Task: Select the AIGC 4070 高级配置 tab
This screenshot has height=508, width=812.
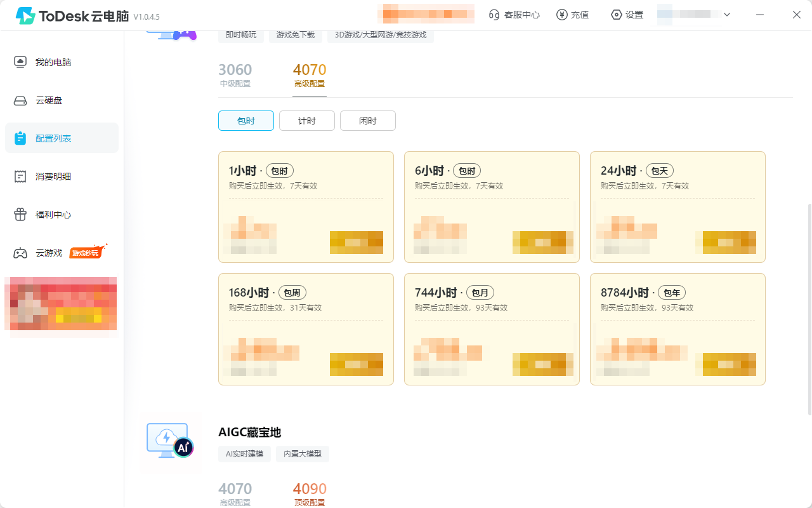Action: (235, 494)
